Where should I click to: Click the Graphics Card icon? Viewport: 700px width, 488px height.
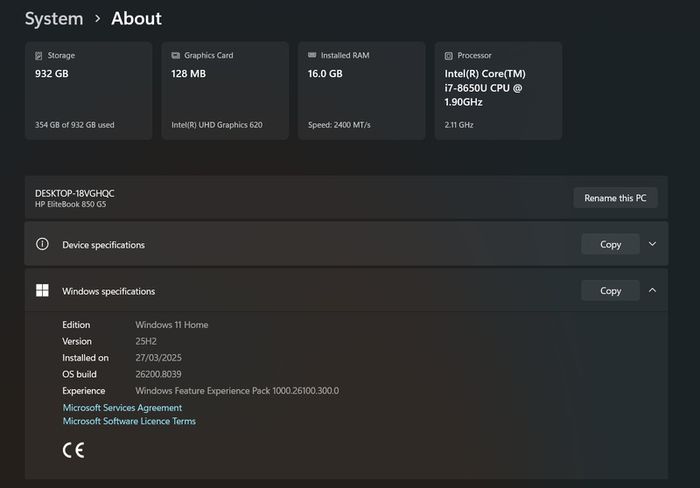click(175, 55)
